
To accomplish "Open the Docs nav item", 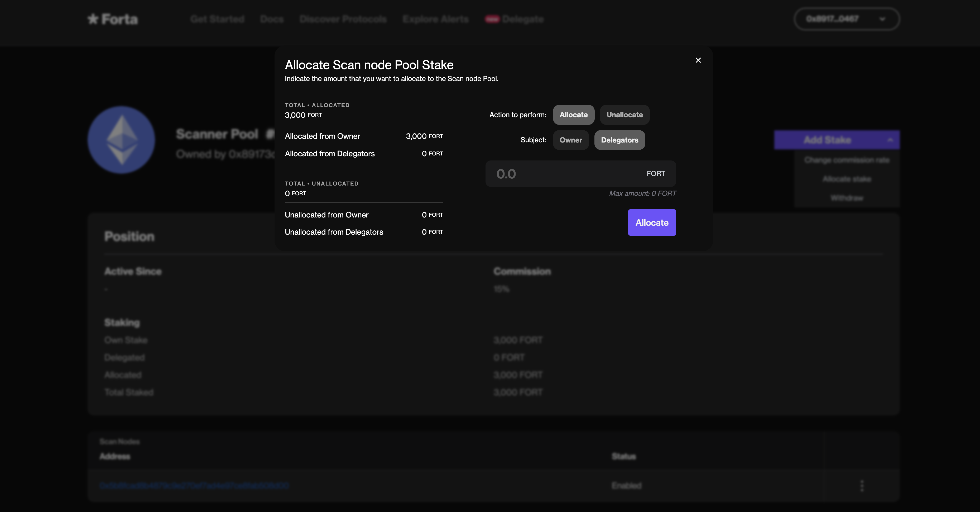I will pyautogui.click(x=272, y=19).
